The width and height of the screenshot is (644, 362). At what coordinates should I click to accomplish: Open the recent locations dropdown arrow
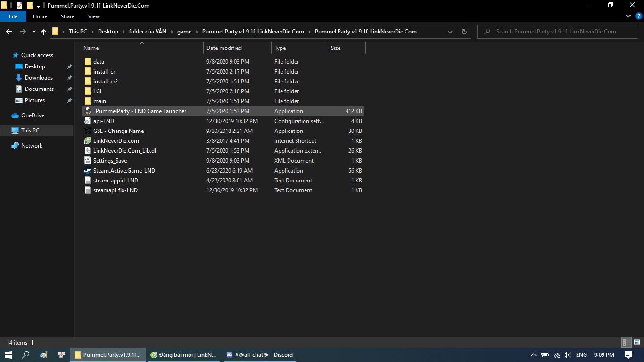click(x=34, y=32)
